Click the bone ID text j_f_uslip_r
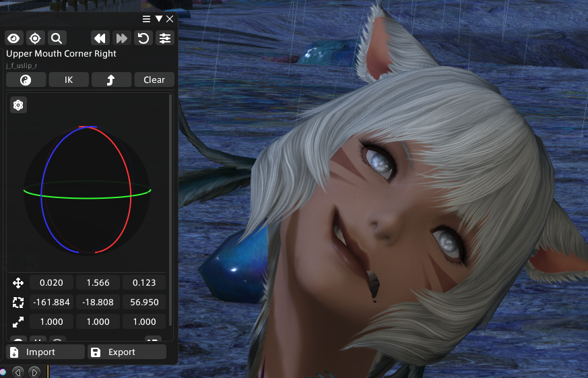Screen dimensions: 588x378 point(22,65)
